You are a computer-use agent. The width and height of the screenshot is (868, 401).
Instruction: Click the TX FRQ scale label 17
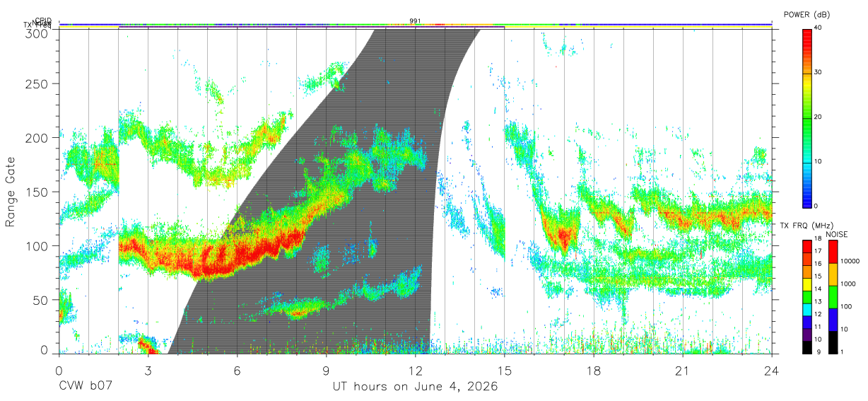[x=816, y=251]
